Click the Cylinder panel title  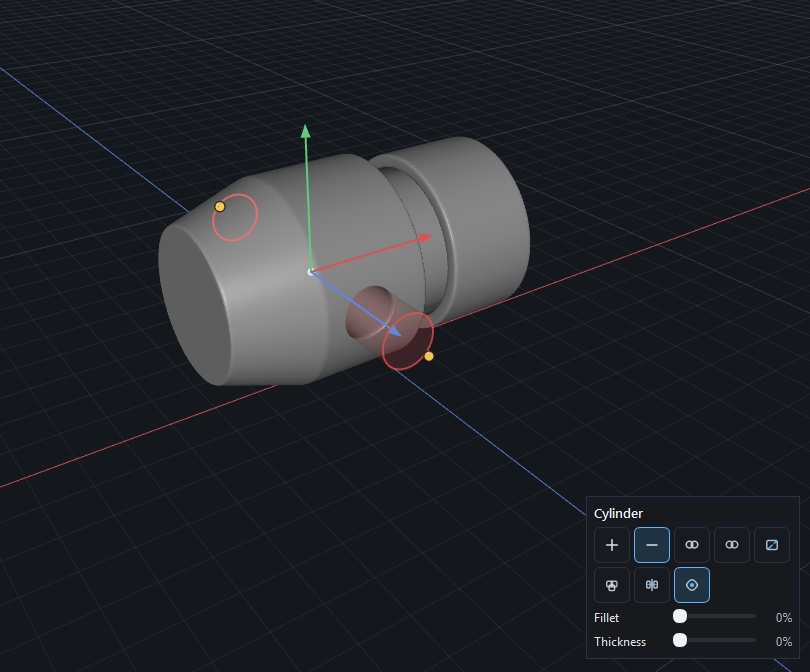pos(618,513)
